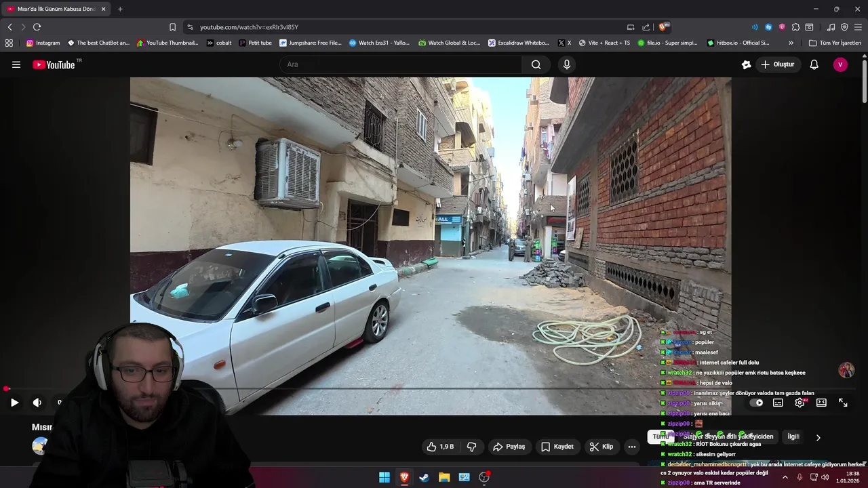Open the Windows Start menu

coord(384,477)
